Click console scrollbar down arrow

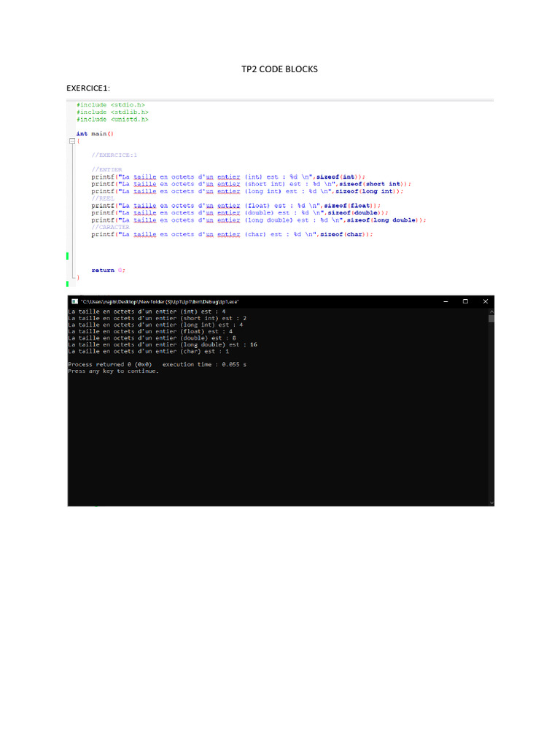click(491, 503)
